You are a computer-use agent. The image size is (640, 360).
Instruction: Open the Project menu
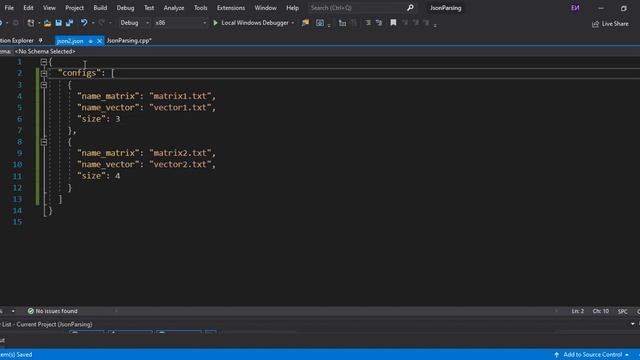(74, 8)
